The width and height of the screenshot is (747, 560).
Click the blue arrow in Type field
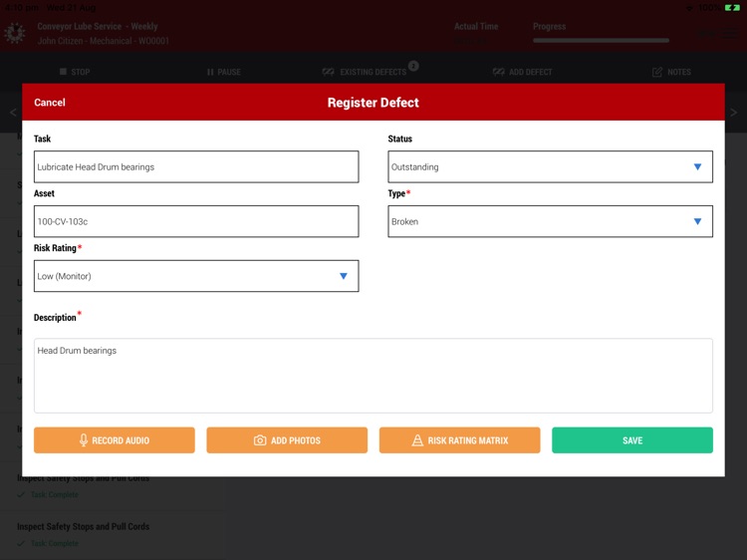tap(697, 221)
